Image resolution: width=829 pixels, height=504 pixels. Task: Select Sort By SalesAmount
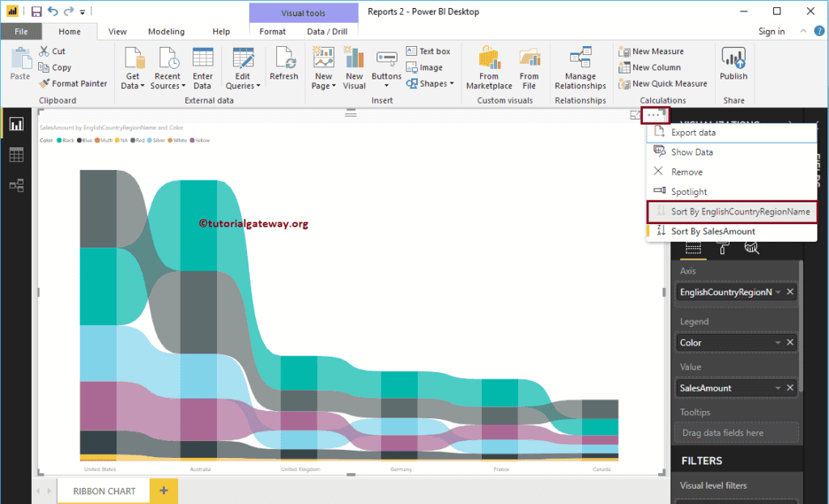(x=732, y=231)
